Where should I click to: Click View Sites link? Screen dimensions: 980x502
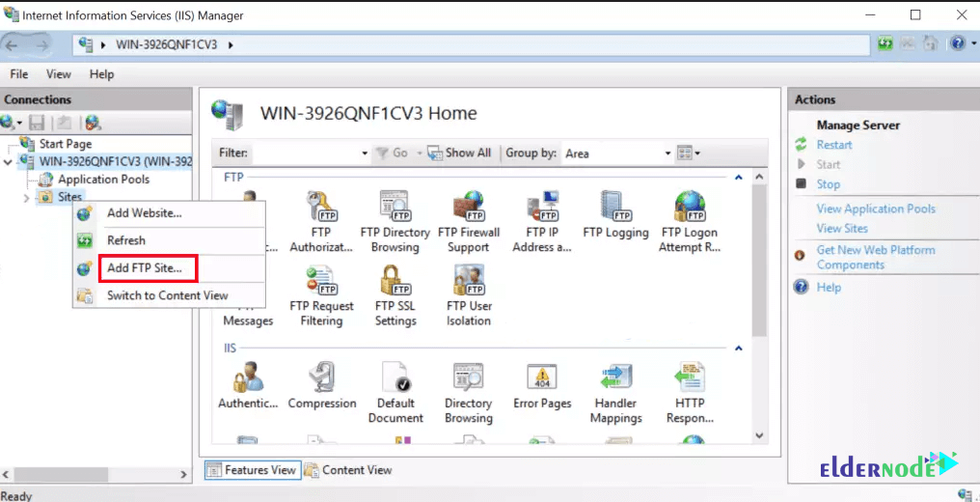842,228
